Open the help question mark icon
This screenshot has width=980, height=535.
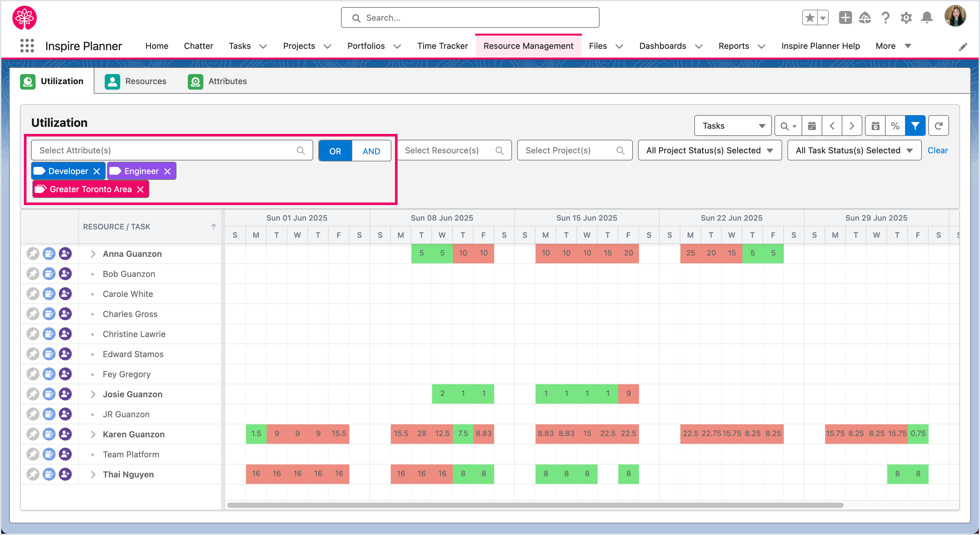tap(886, 17)
